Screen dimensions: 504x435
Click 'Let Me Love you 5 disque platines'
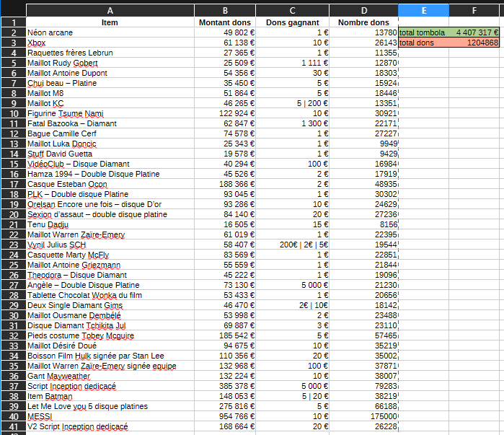pos(110,406)
